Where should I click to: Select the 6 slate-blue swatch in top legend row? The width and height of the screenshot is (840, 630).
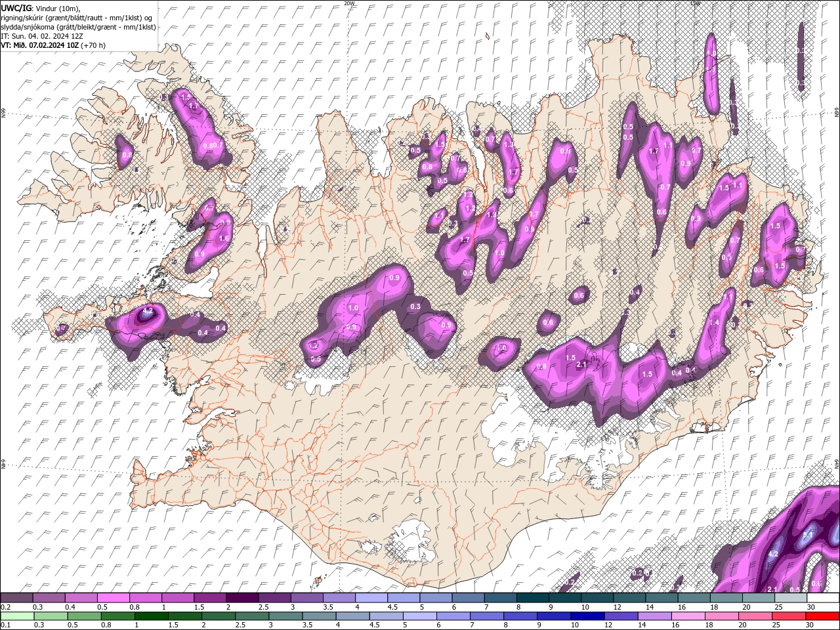(x=469, y=598)
